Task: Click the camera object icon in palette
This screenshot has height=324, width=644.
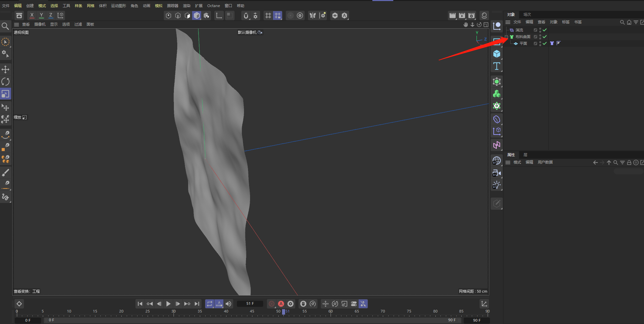Action: click(x=496, y=173)
